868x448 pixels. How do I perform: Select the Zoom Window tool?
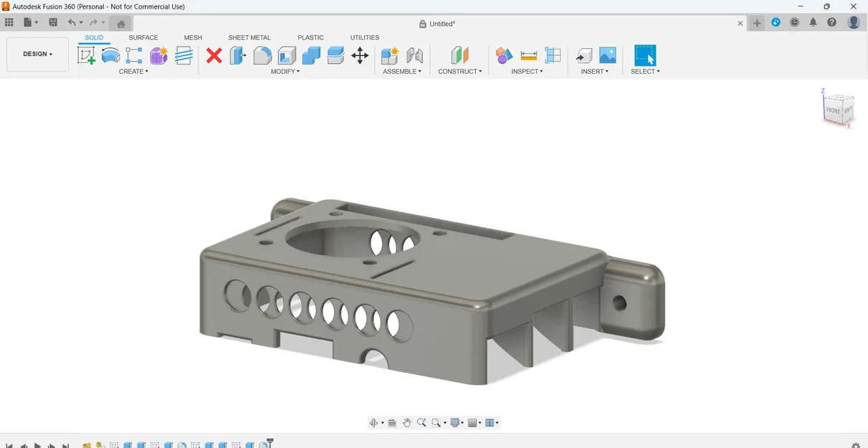[x=438, y=423]
